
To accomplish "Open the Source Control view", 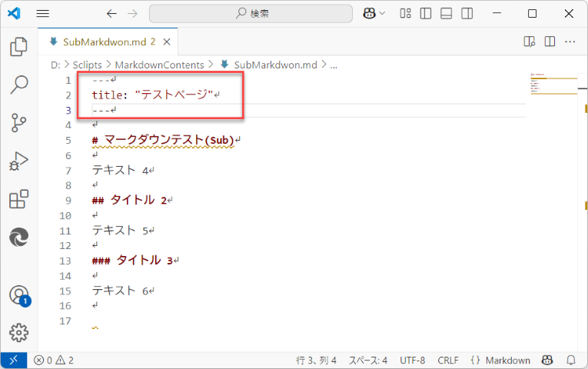I will pyautogui.click(x=18, y=123).
